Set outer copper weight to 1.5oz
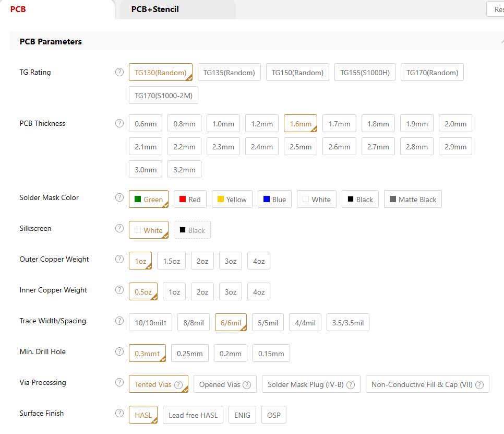 pyautogui.click(x=171, y=261)
